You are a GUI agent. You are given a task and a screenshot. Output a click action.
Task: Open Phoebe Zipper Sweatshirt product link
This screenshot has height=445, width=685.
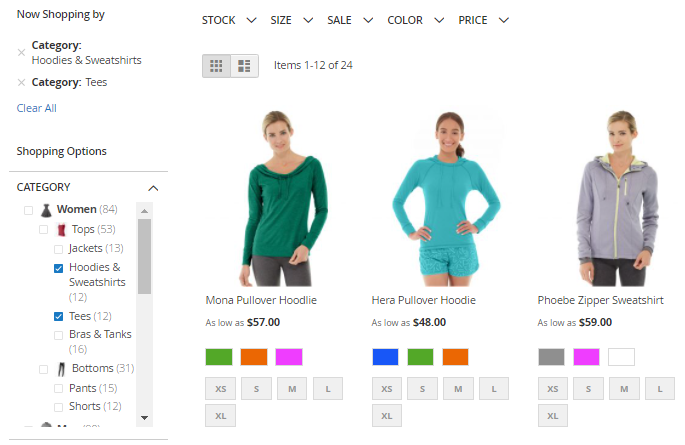[600, 300]
